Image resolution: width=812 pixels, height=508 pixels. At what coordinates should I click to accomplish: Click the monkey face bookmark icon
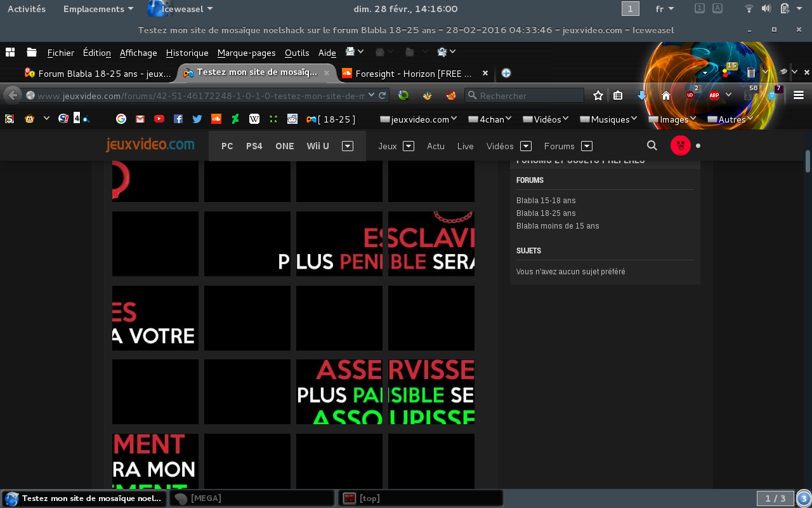point(29,119)
